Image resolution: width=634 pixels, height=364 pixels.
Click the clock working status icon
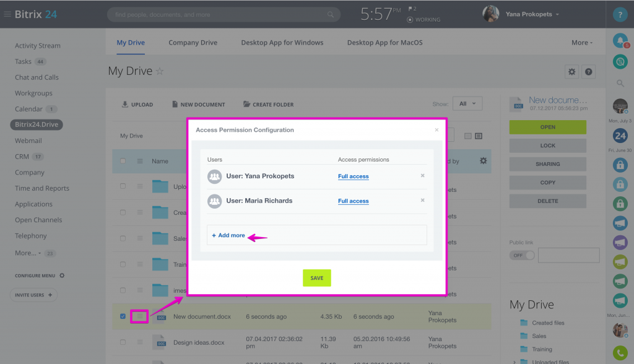(x=410, y=20)
